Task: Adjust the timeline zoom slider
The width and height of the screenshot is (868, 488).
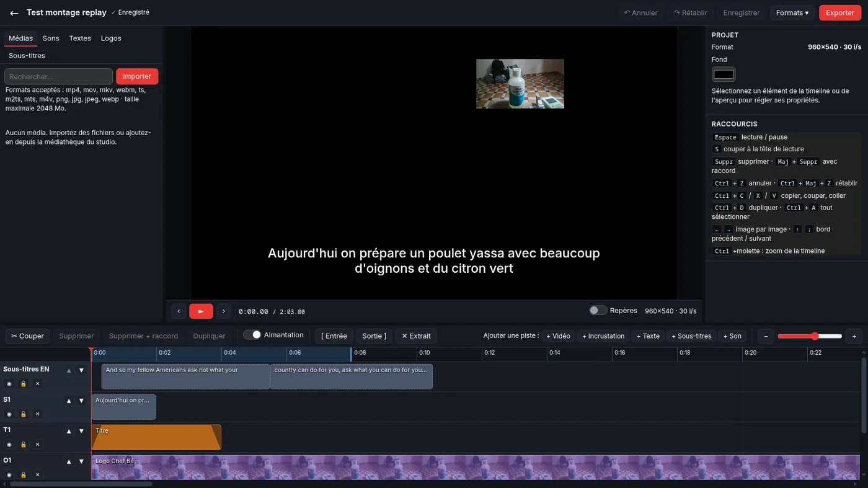Action: coord(810,336)
